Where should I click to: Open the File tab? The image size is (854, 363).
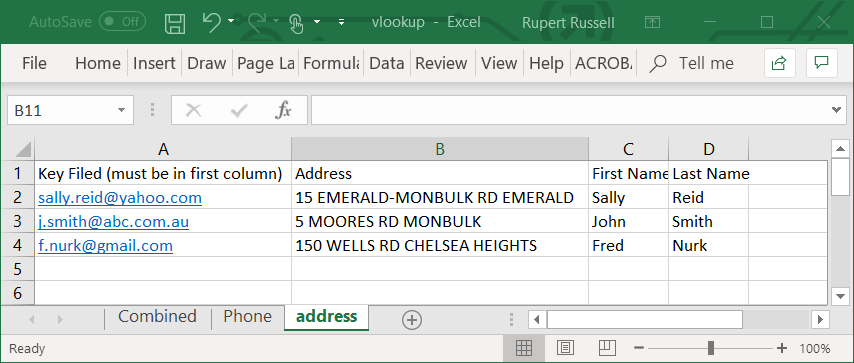pos(34,63)
